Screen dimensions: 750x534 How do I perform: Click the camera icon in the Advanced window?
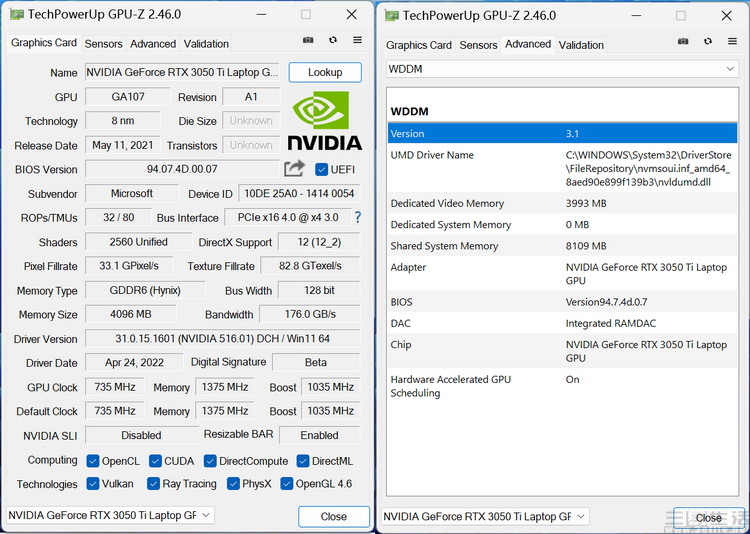point(683,41)
